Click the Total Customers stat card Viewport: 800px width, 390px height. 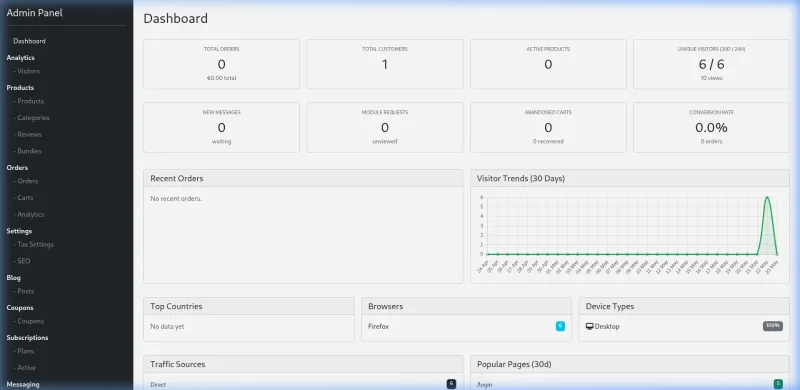385,64
